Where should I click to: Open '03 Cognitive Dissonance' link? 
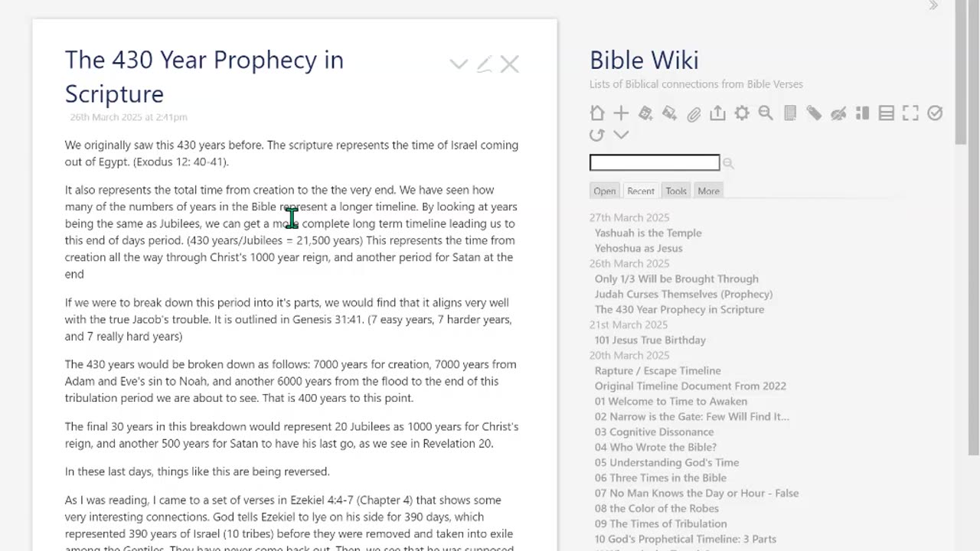point(654,432)
